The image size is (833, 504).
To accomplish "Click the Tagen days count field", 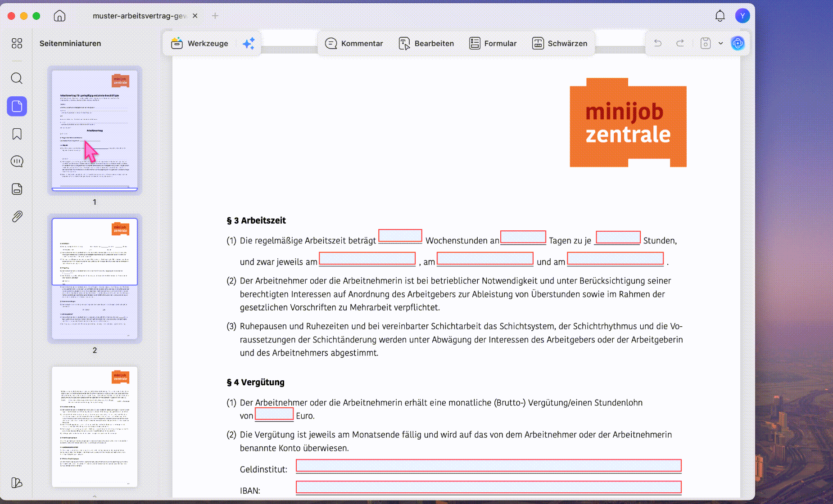I will (x=523, y=237).
